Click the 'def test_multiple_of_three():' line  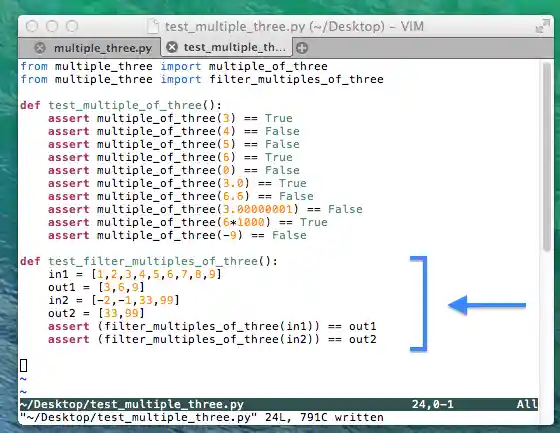pyautogui.click(x=121, y=105)
